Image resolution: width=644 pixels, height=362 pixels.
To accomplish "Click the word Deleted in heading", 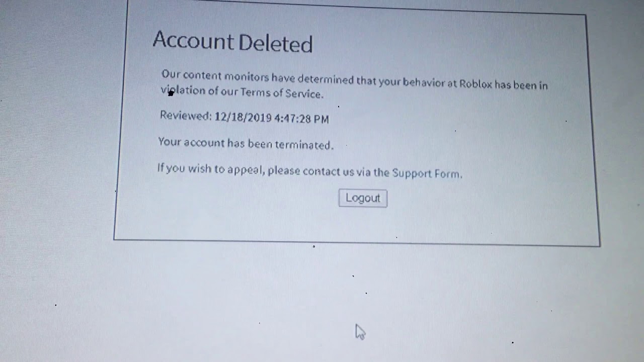I will [x=276, y=44].
